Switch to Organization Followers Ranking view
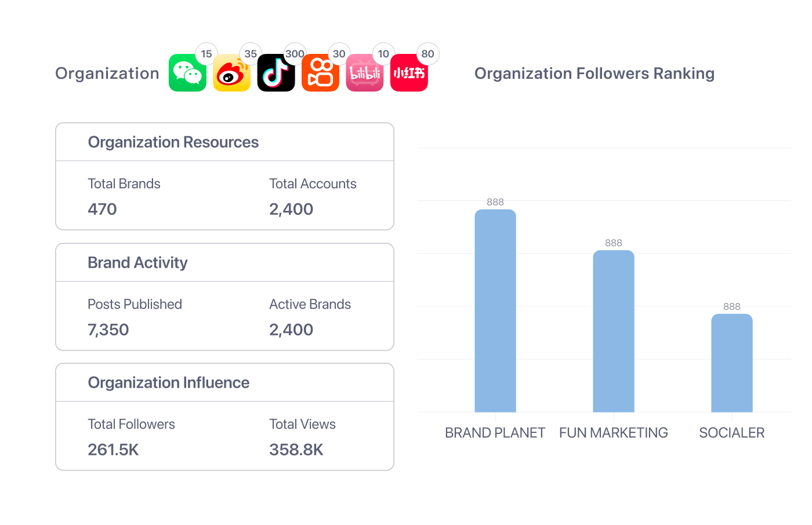 594,73
